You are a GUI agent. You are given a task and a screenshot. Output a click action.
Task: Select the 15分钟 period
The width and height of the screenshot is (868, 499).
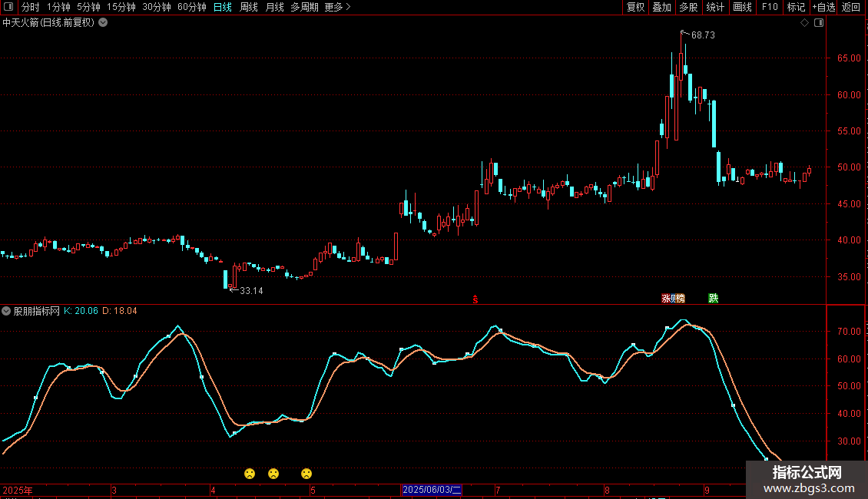tap(121, 7)
